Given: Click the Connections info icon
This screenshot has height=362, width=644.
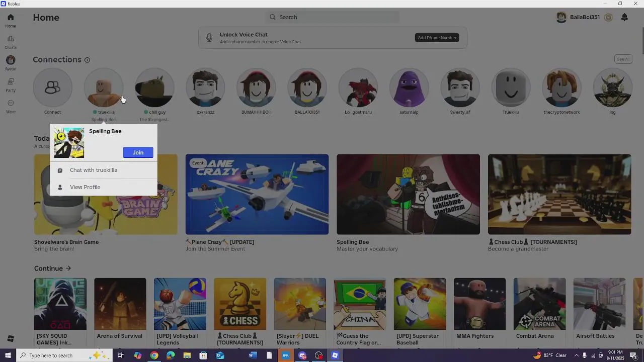Looking at the screenshot, I should coord(87,60).
